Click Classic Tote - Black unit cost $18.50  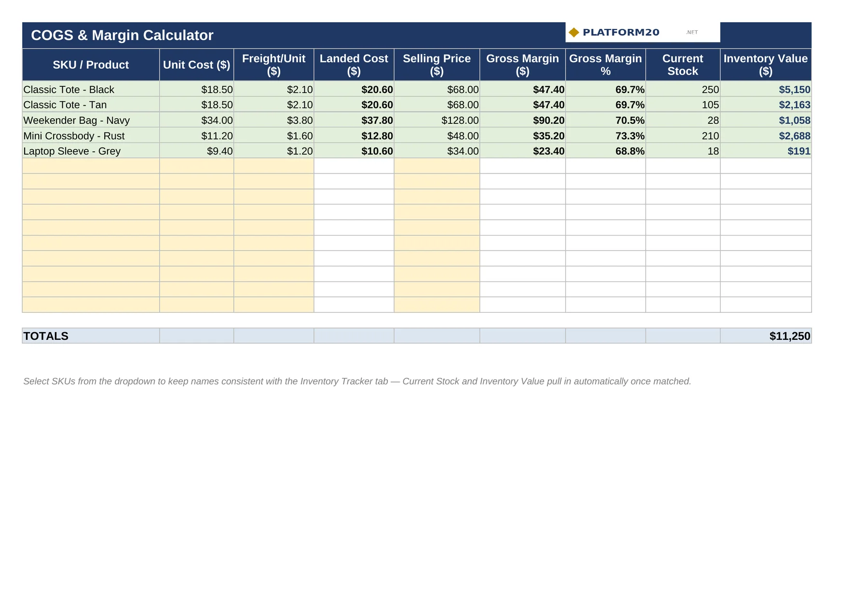click(x=197, y=89)
